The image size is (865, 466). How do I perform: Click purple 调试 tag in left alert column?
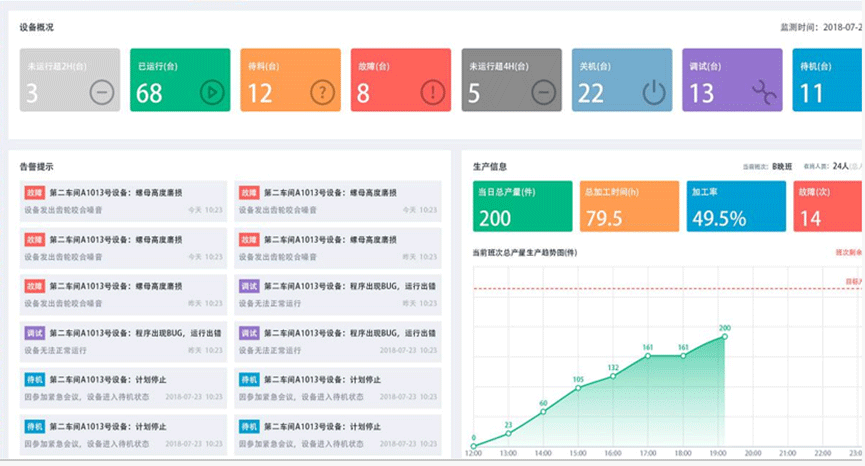click(33, 333)
